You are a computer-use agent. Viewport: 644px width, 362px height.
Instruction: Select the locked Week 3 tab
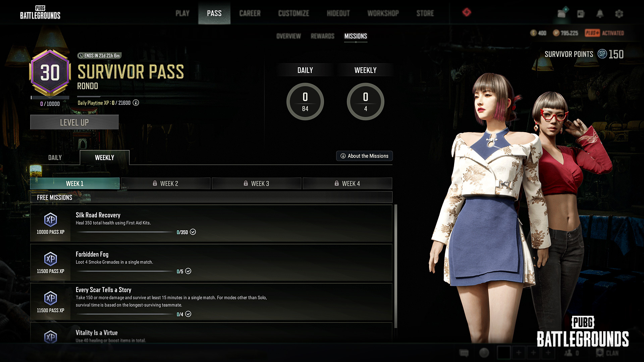pos(257,183)
